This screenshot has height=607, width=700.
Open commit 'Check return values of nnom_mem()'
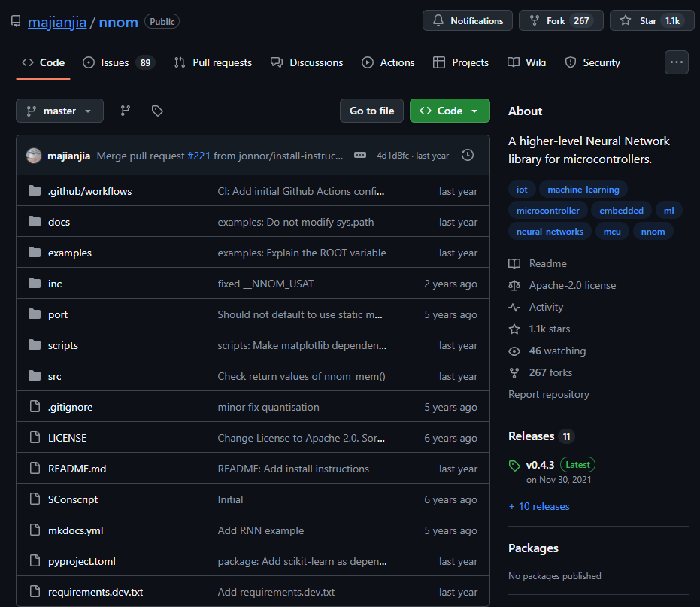(302, 376)
